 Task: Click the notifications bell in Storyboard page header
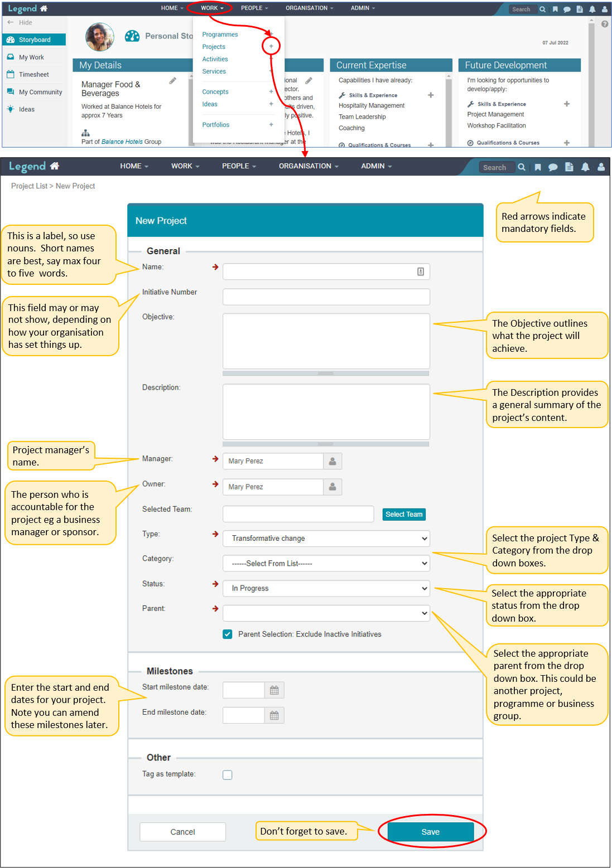(x=592, y=9)
